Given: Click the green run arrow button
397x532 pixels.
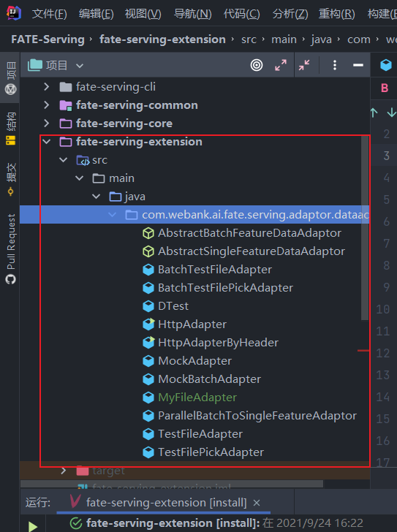Looking at the screenshot, I should tap(33, 526).
